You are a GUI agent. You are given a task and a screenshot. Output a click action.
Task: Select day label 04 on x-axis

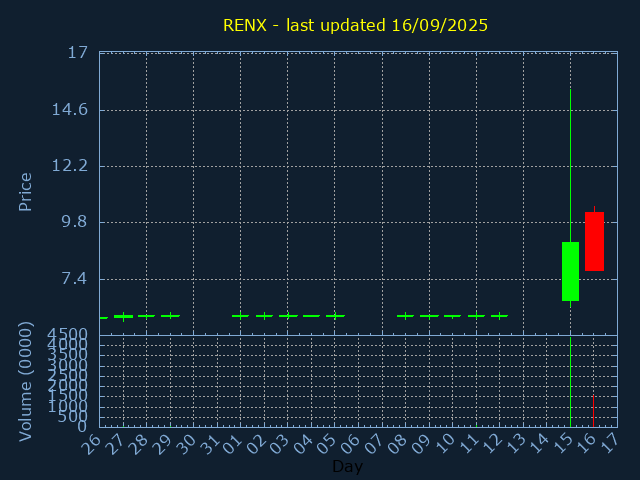coord(302,444)
